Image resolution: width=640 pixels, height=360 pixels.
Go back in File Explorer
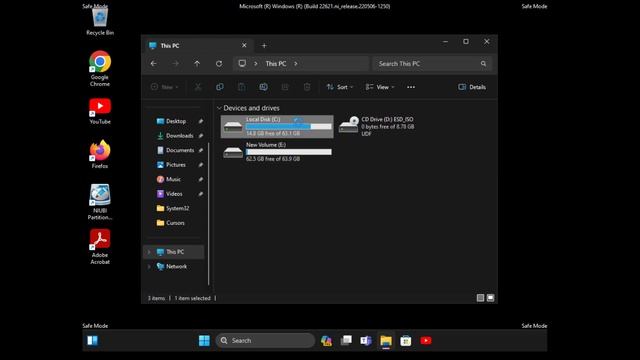pos(153,64)
